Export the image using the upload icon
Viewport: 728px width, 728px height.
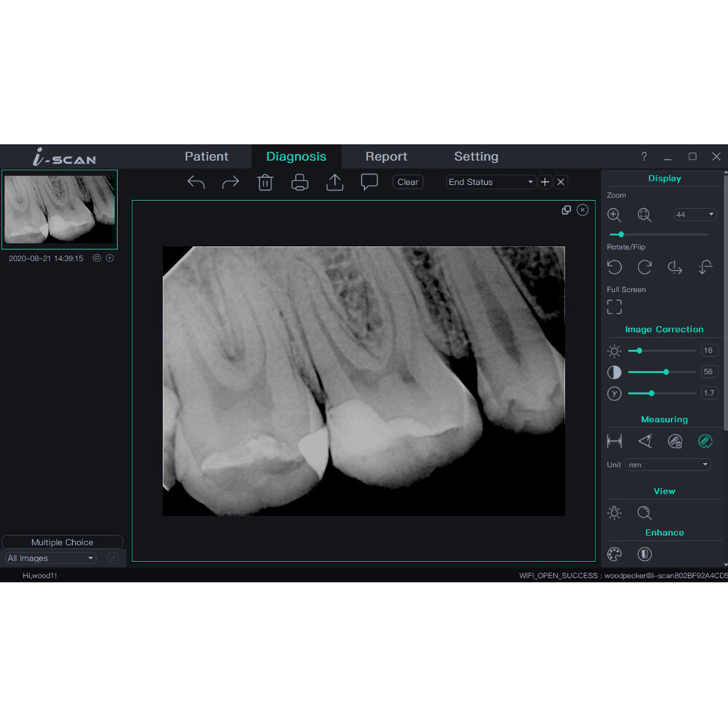pyautogui.click(x=334, y=183)
